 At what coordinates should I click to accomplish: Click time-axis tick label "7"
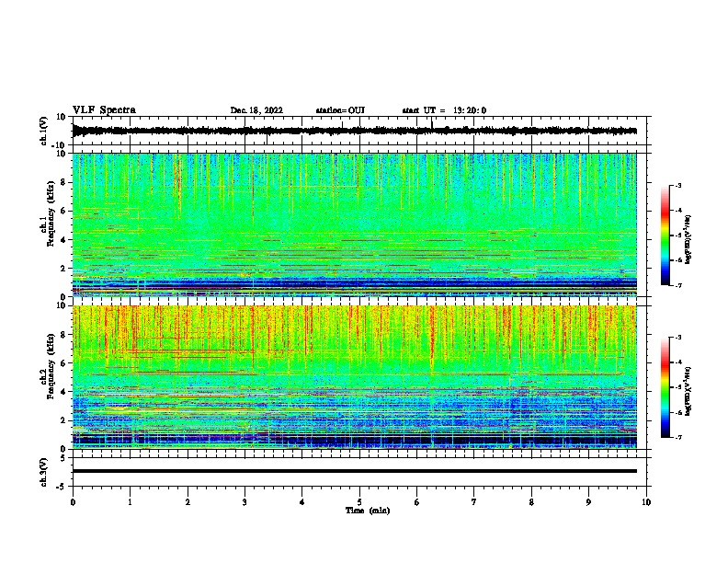click(474, 502)
